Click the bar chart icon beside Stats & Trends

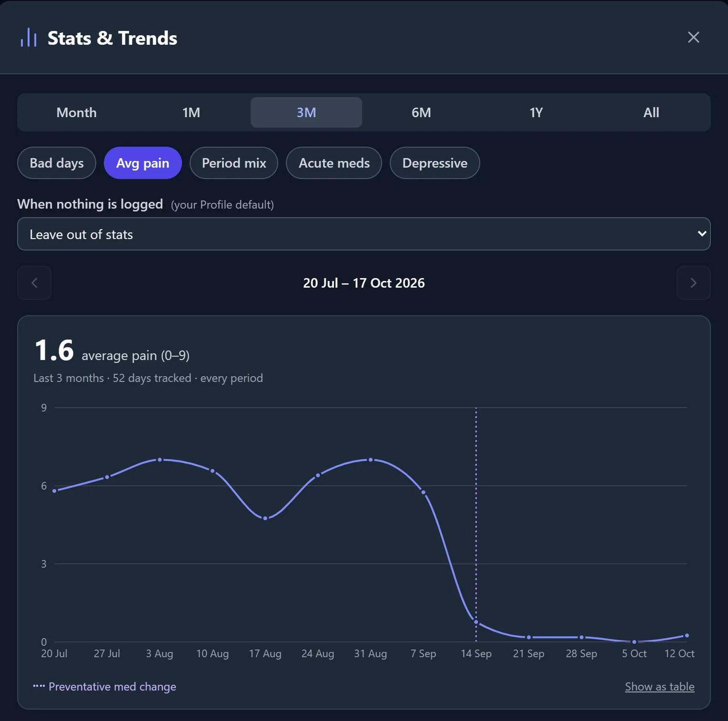[29, 37]
